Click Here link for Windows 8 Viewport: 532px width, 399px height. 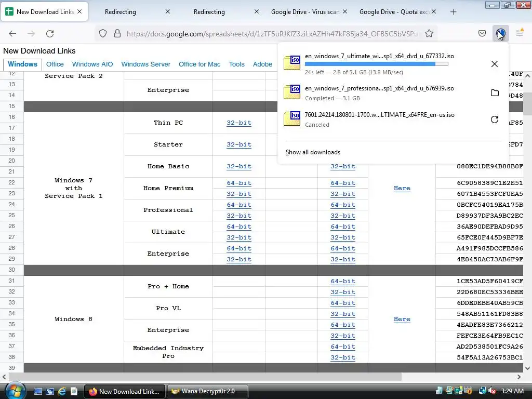pos(402,320)
